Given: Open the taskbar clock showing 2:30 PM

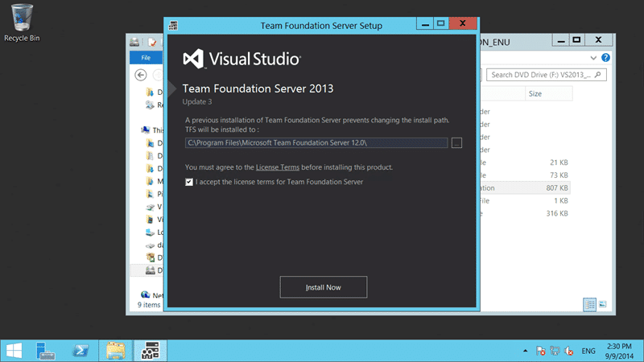Looking at the screenshot, I should tap(619, 352).
